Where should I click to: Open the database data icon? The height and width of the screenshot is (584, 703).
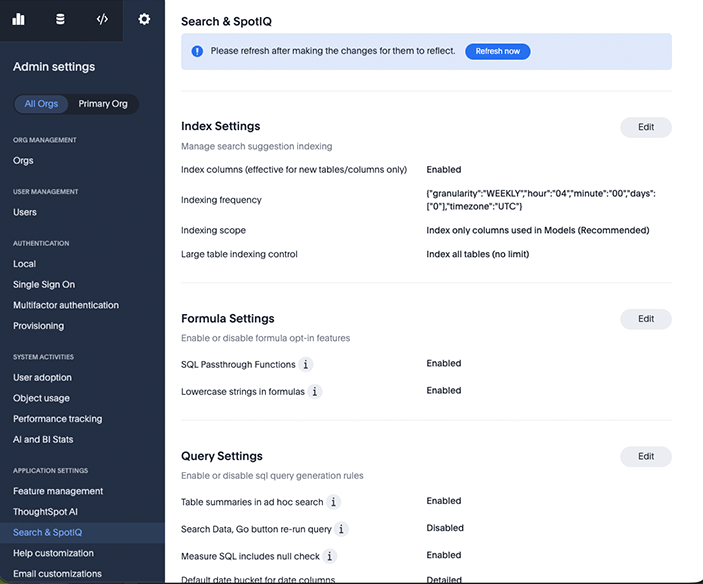click(60, 19)
